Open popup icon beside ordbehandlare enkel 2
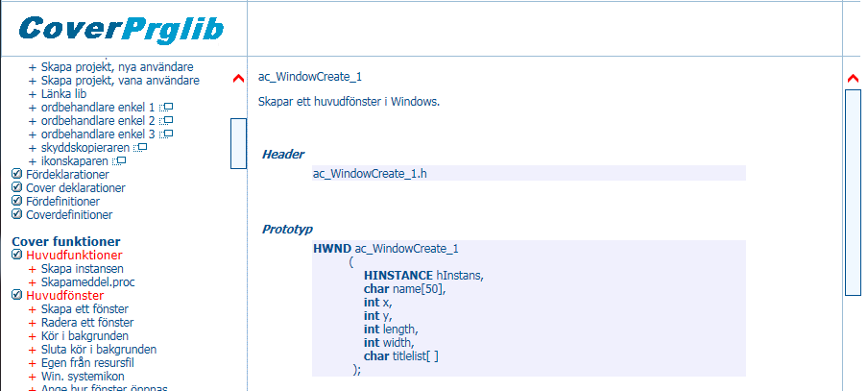 pos(167,120)
